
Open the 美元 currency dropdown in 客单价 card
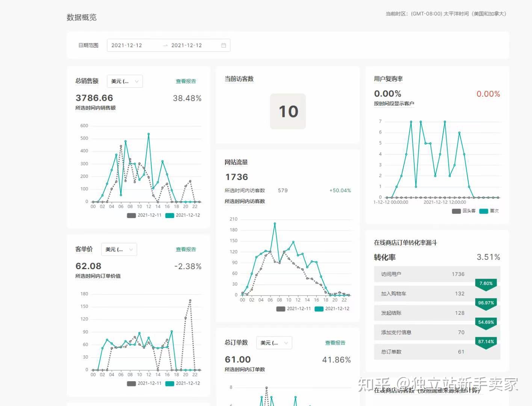click(x=119, y=249)
